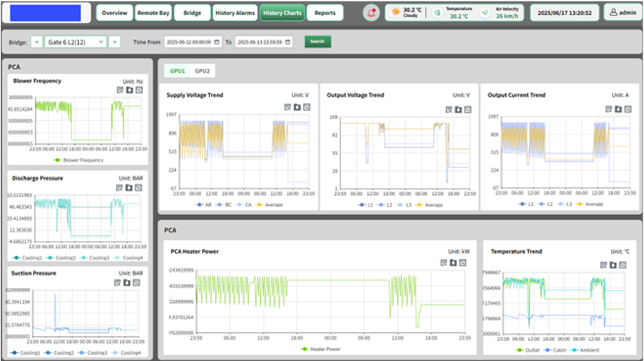This screenshot has width=644, height=361.
Task: Open the Reports page
Action: 325,13
